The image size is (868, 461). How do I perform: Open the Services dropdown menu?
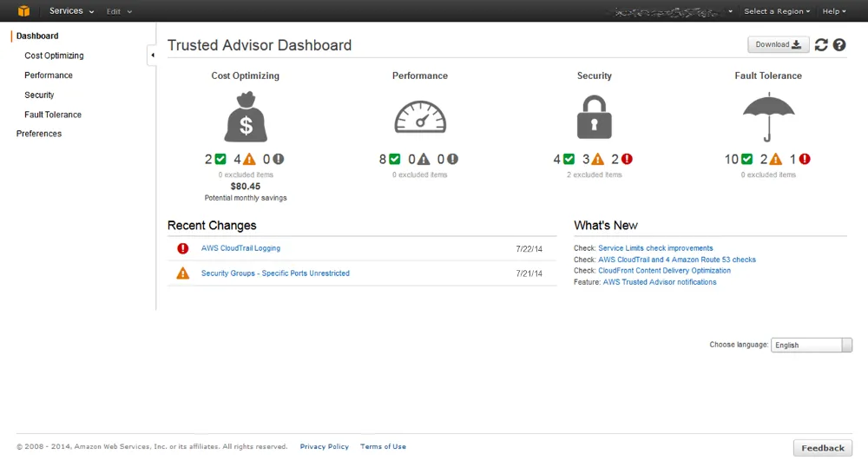tap(71, 11)
